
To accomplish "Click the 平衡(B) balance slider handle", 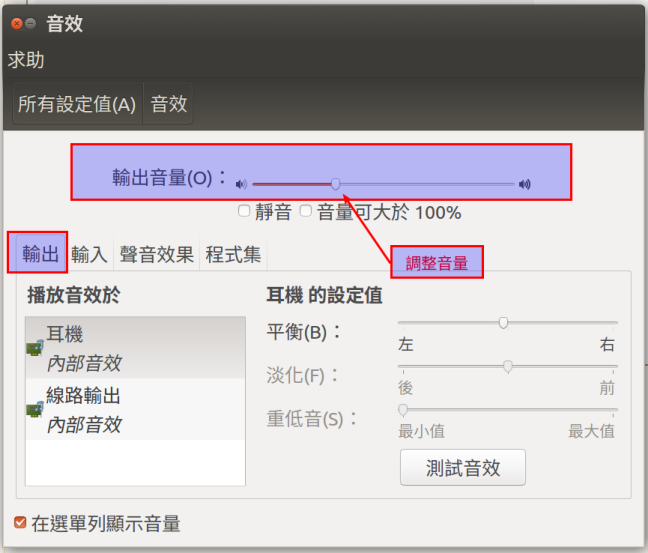I will (503, 322).
